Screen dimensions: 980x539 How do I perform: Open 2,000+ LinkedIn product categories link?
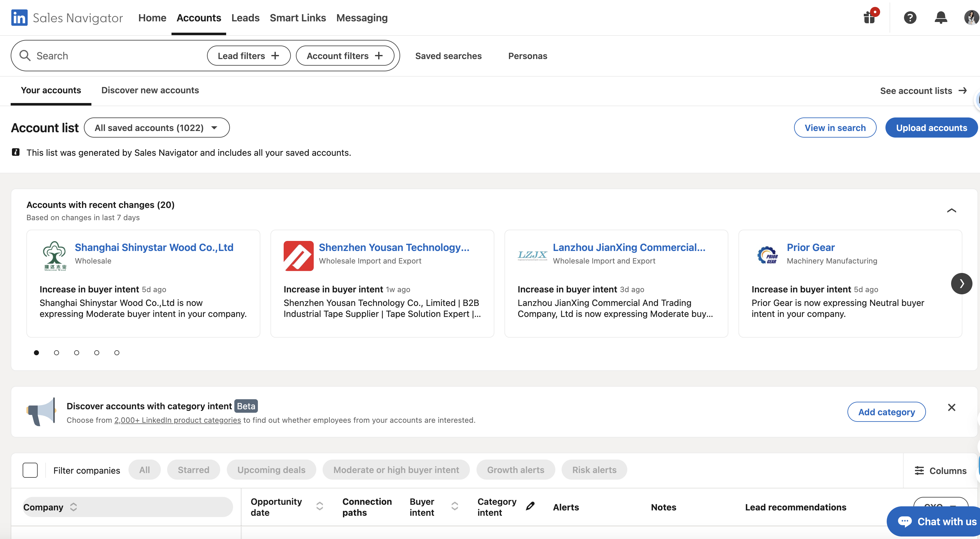click(178, 420)
